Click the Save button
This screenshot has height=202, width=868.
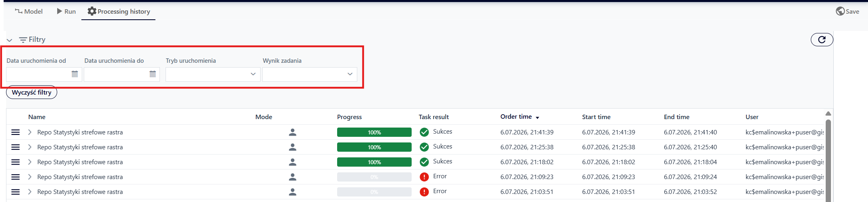click(847, 11)
